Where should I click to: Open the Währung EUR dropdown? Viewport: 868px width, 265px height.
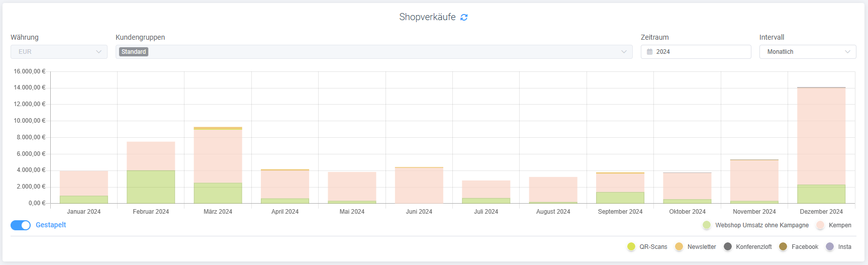coord(59,52)
